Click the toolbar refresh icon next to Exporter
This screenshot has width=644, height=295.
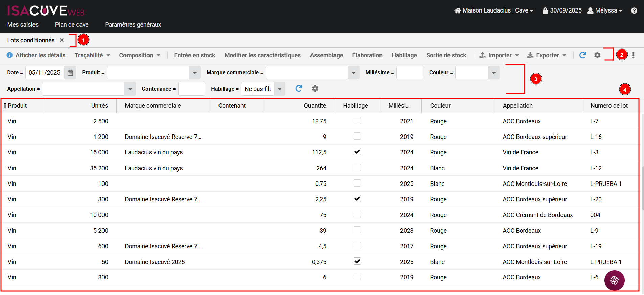coord(582,55)
